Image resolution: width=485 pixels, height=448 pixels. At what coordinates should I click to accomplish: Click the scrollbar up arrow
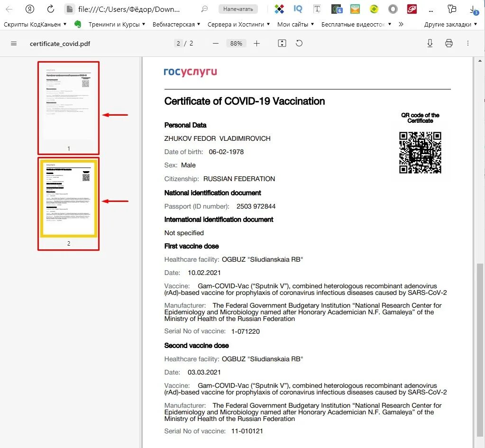(x=479, y=61)
